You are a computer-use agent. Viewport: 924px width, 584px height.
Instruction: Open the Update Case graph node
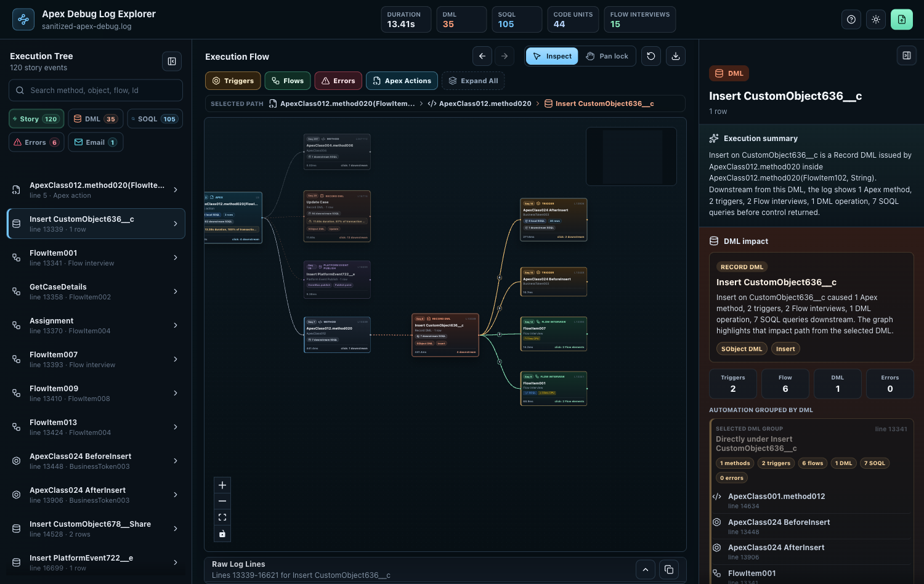[x=337, y=216]
